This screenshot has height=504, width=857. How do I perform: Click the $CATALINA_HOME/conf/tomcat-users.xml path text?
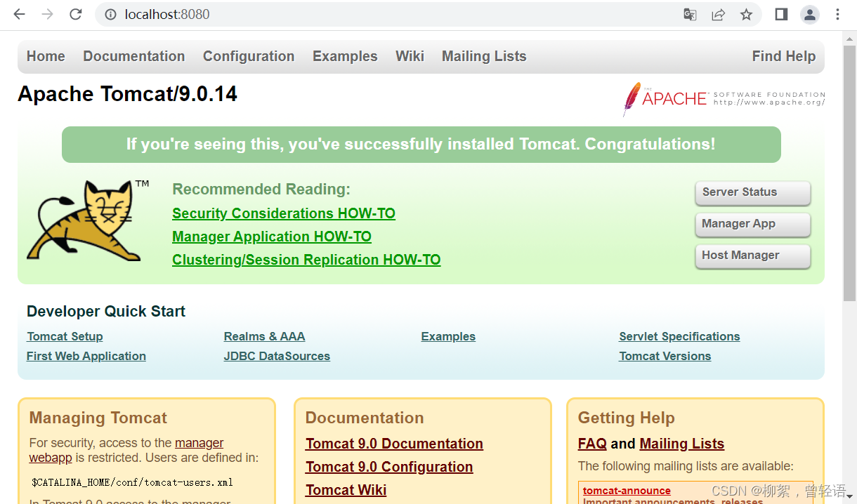[x=132, y=483]
